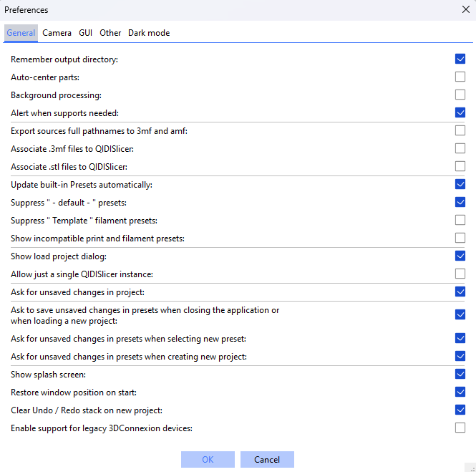Disable Show splash screen checkbox
Screen dimensions: 476x472
tap(460, 374)
